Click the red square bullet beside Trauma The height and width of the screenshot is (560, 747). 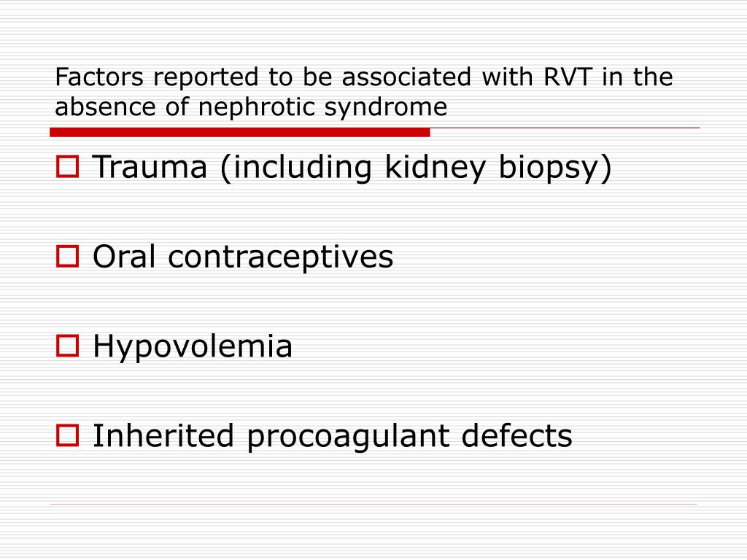tap(67, 167)
